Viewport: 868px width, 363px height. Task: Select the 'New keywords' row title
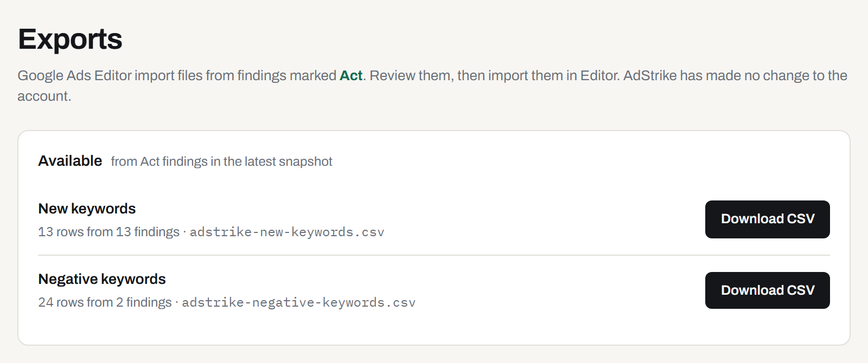87,209
